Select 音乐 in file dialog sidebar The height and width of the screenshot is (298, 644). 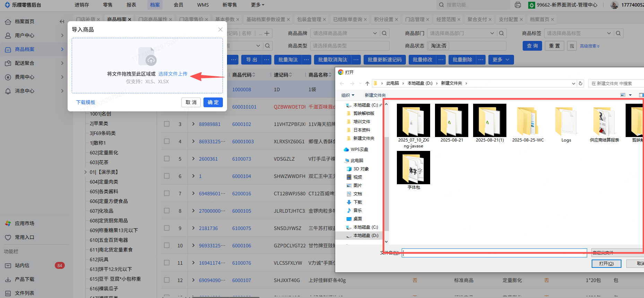[354, 211]
